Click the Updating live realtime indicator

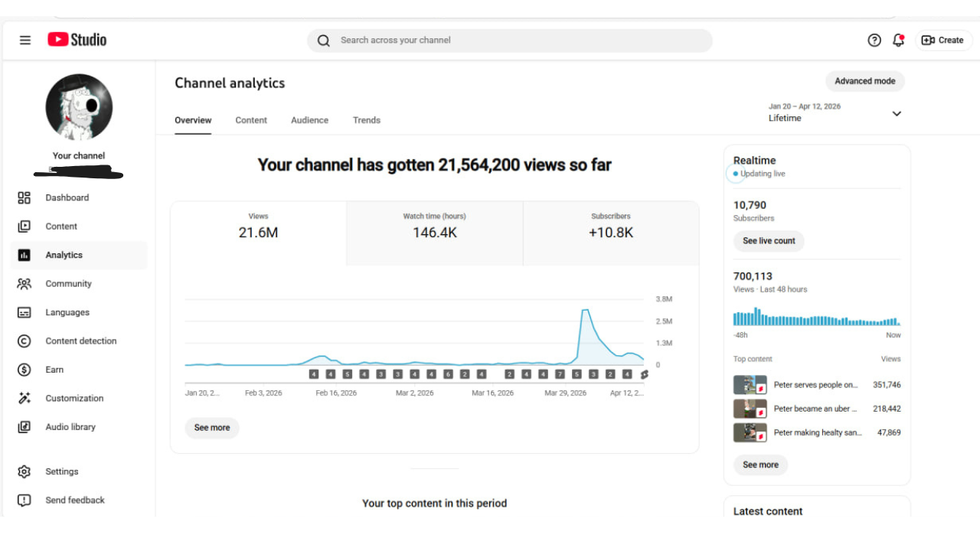pyautogui.click(x=758, y=174)
